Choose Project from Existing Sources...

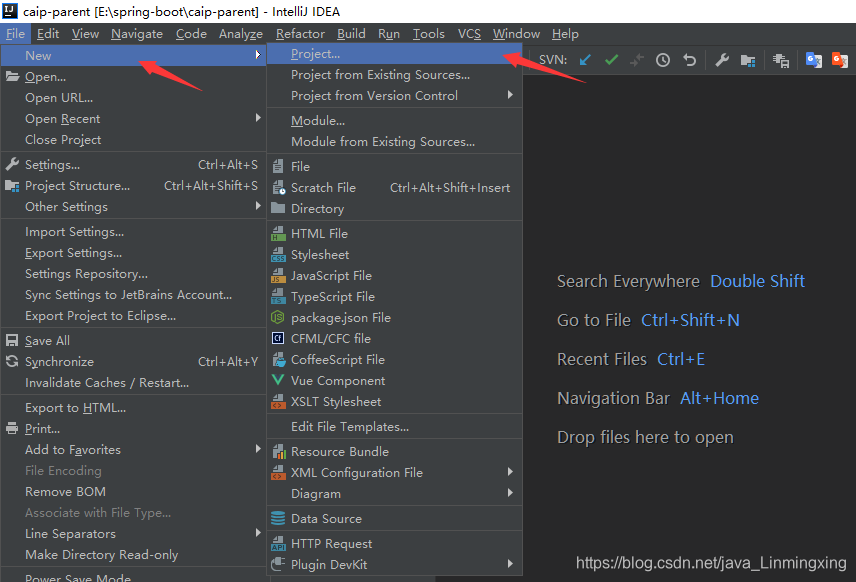point(395,75)
